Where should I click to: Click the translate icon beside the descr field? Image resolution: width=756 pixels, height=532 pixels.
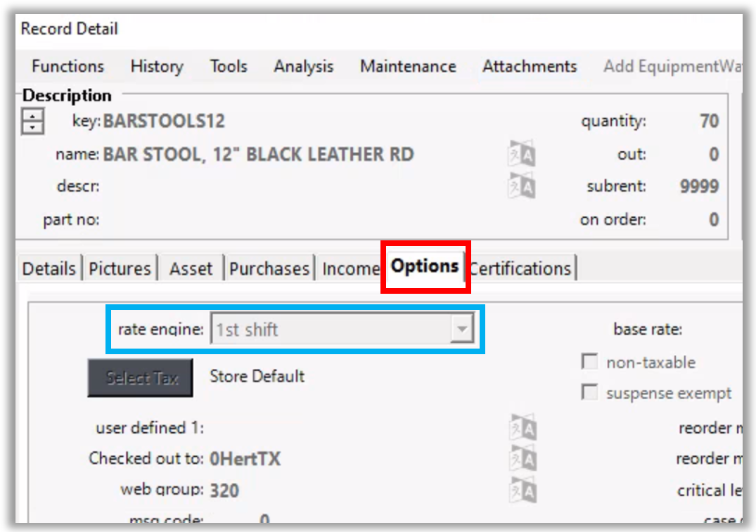pos(521,186)
